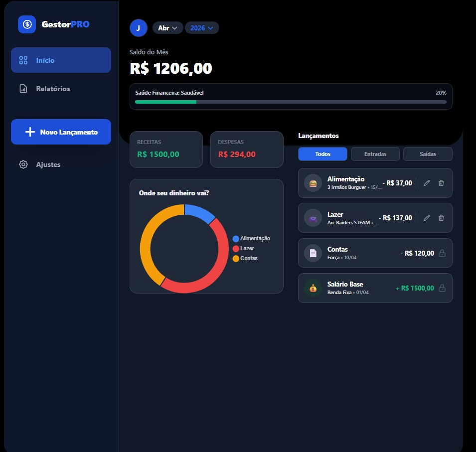
Task: Click the - R$ 137,00 amount
Action: 396,218
